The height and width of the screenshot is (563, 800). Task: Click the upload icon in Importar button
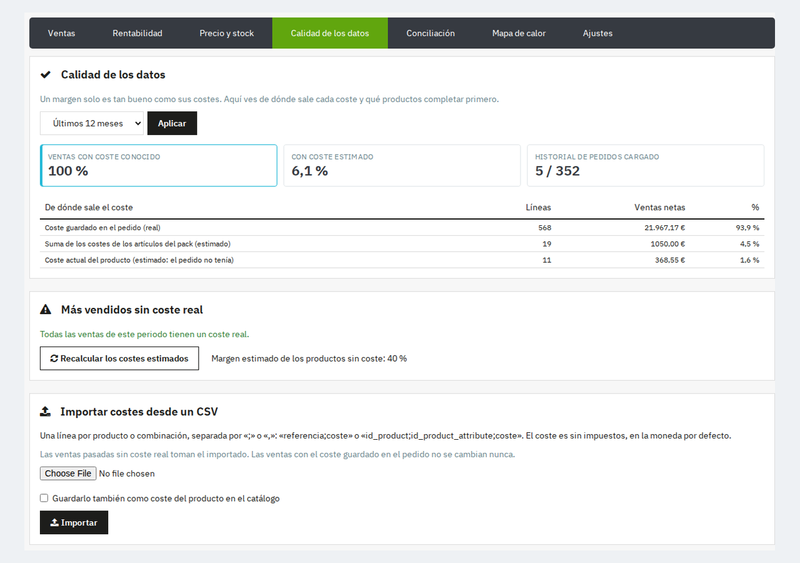tap(55, 523)
